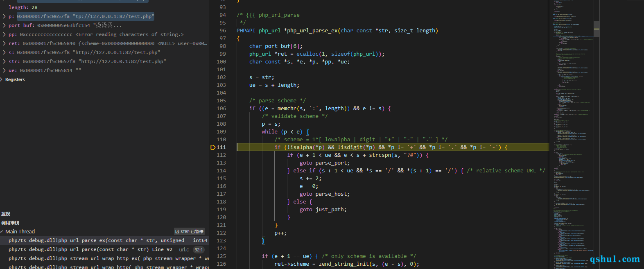Click the char const *s, *e, *p line
Viewport: 644px width, 269px height.
tap(300, 62)
